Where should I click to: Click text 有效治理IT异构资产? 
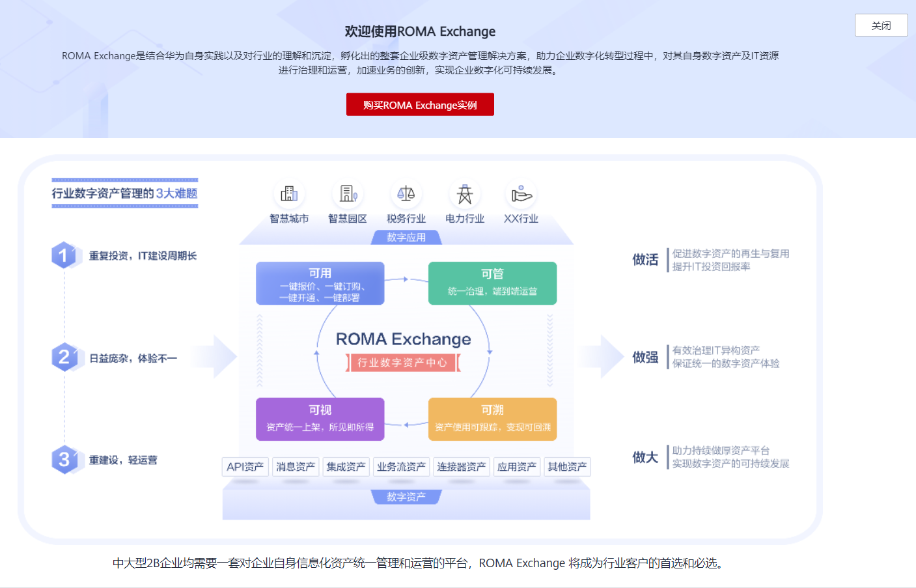click(716, 350)
